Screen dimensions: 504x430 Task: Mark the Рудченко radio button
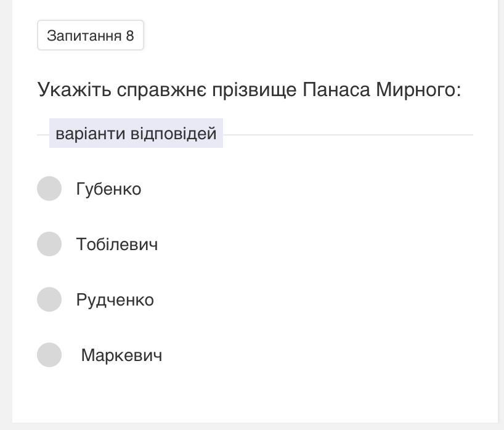49,299
